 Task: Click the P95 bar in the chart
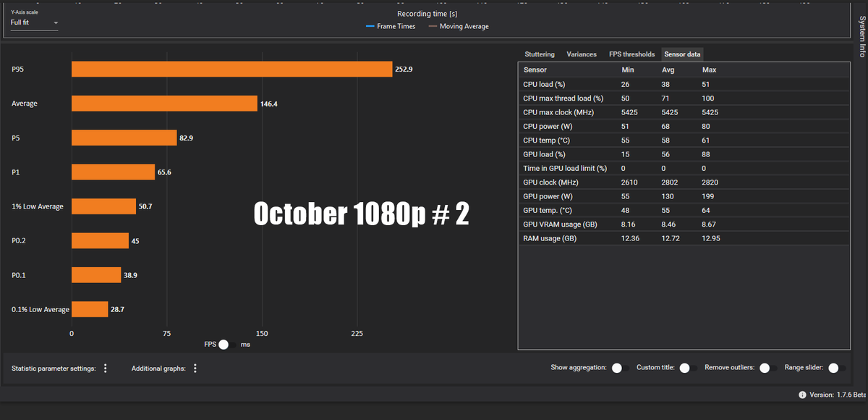click(231, 69)
